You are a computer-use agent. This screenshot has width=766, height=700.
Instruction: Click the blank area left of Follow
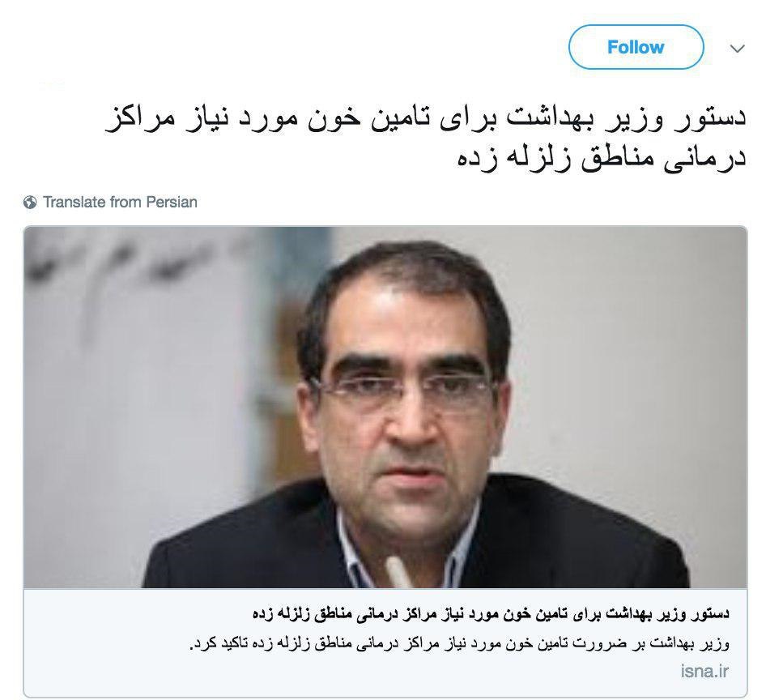coord(293,47)
